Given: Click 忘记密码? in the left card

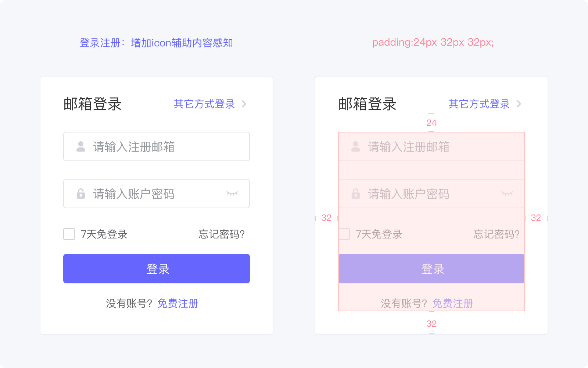Looking at the screenshot, I should (x=222, y=234).
